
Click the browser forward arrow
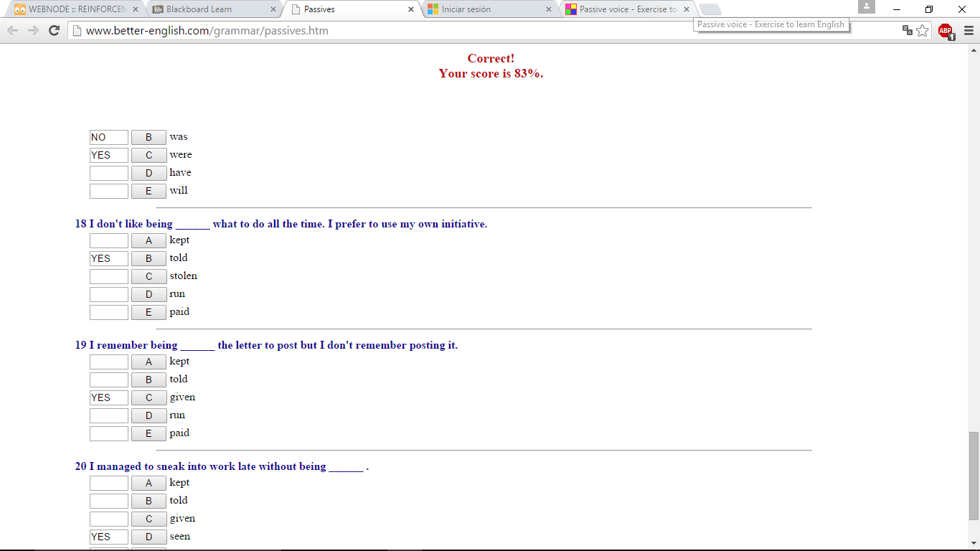(33, 30)
